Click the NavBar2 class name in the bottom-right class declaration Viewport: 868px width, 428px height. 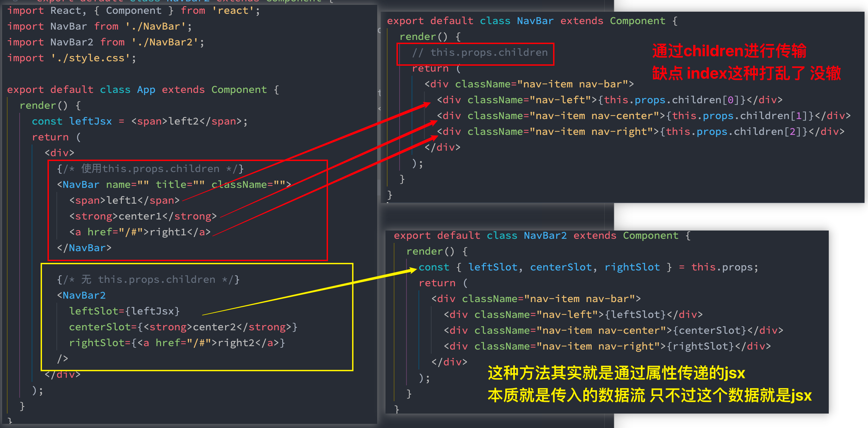pos(545,236)
